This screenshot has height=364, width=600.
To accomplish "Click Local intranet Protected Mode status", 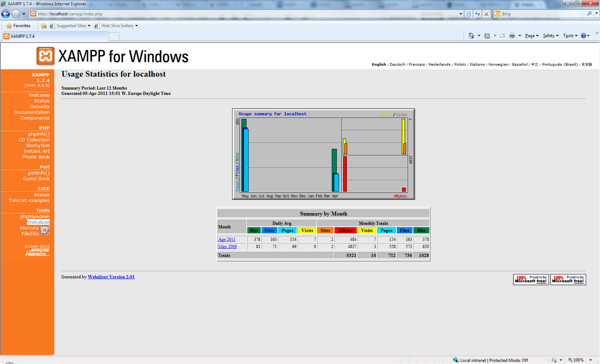I will pyautogui.click(x=490, y=360).
